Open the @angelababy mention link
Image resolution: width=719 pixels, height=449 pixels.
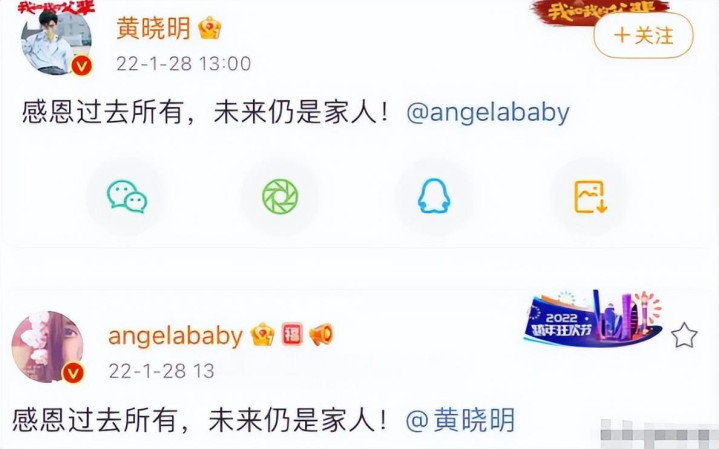tap(488, 112)
